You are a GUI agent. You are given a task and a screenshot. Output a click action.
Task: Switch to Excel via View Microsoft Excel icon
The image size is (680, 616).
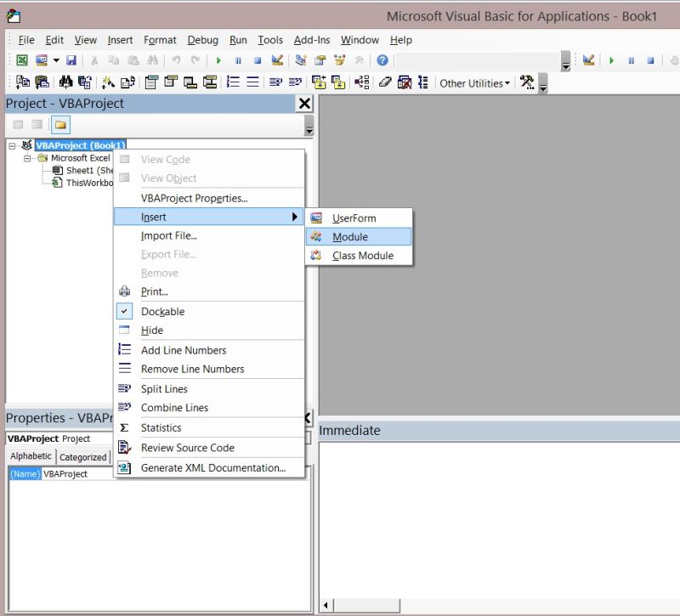(21, 59)
